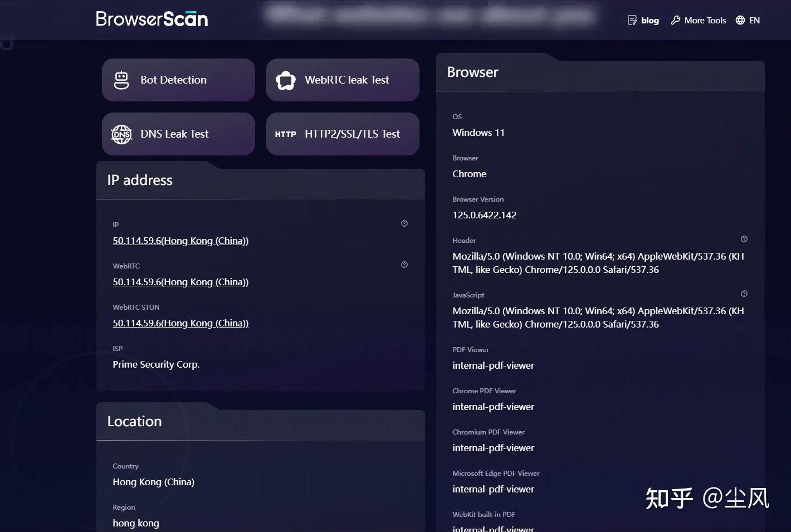Click the Location section heading

click(134, 421)
